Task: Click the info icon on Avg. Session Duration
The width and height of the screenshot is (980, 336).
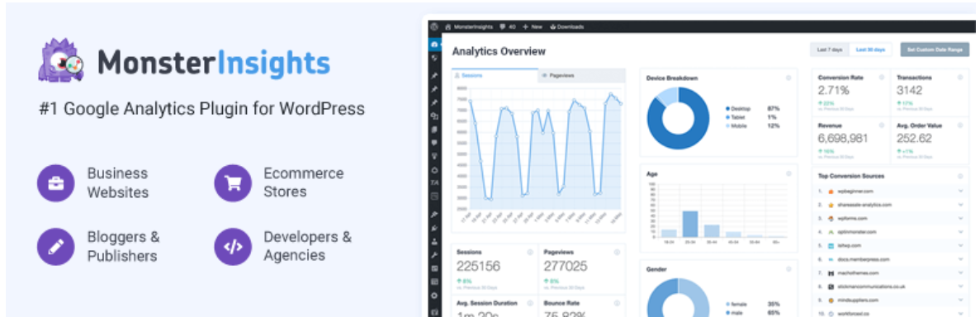Action: [530, 304]
